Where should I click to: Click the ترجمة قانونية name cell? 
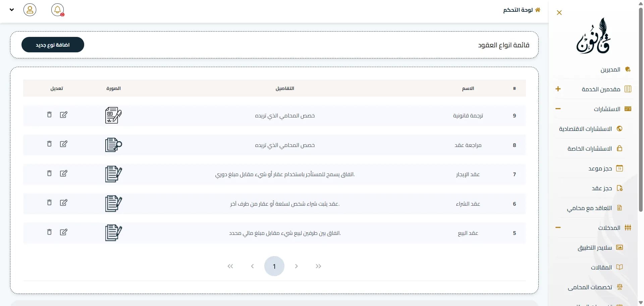(468, 115)
